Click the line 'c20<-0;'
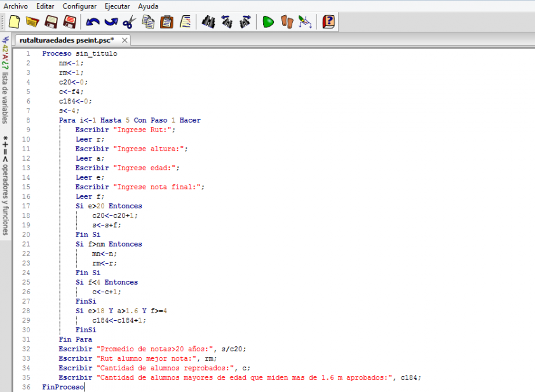535x392 pixels. click(73, 82)
